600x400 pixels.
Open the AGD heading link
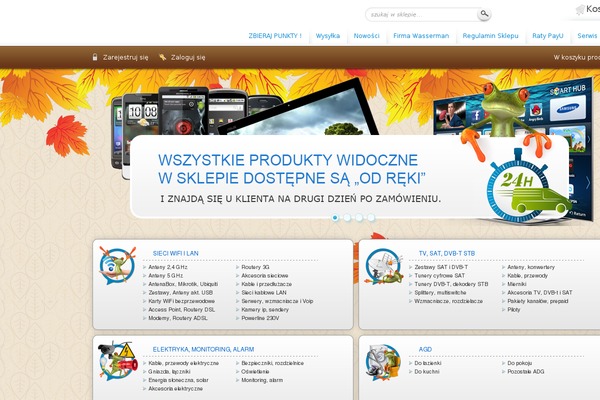[425, 349]
